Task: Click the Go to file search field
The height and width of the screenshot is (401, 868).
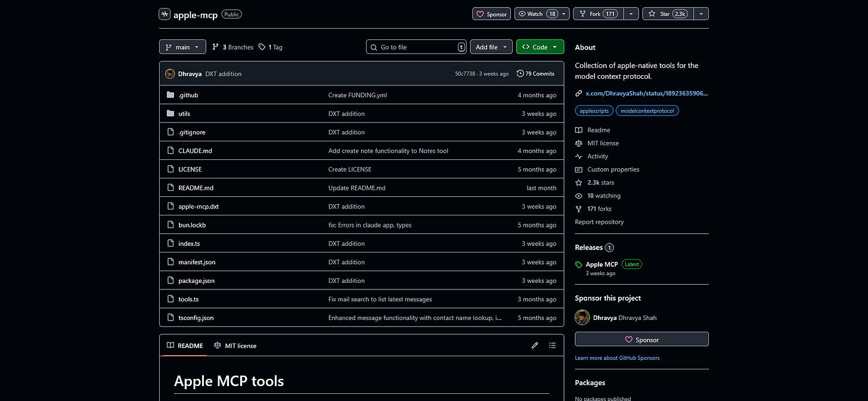Action: [x=416, y=47]
